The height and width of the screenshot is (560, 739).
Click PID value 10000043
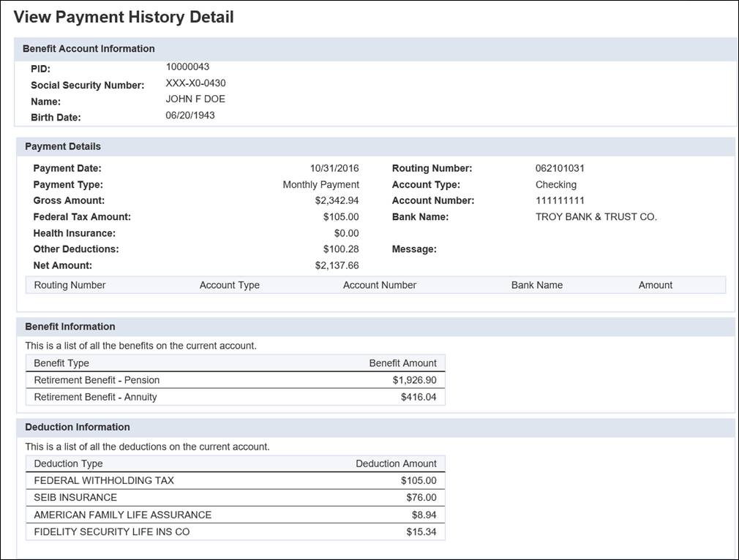pos(187,67)
